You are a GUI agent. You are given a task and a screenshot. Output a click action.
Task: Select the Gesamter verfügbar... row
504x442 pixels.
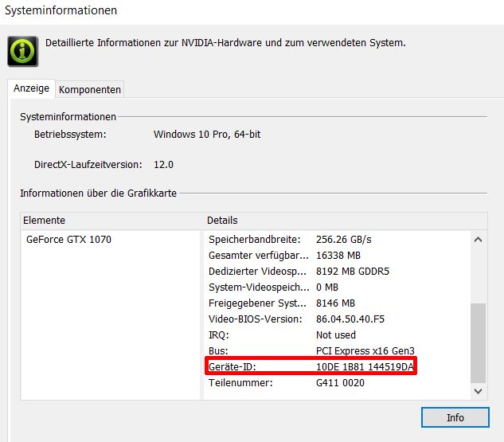337,256
